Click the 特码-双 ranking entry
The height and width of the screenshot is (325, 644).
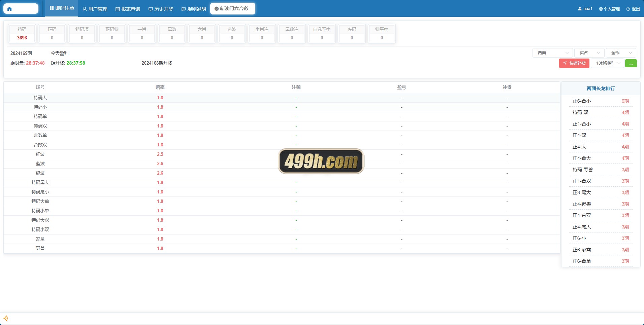[x=601, y=112]
